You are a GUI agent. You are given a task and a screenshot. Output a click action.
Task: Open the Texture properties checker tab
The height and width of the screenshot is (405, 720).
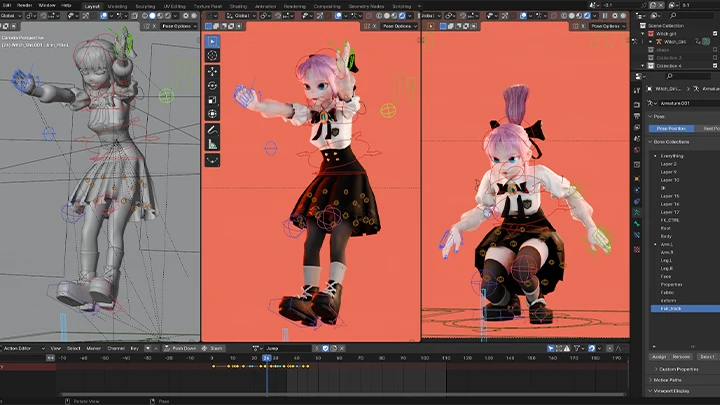tap(637, 249)
